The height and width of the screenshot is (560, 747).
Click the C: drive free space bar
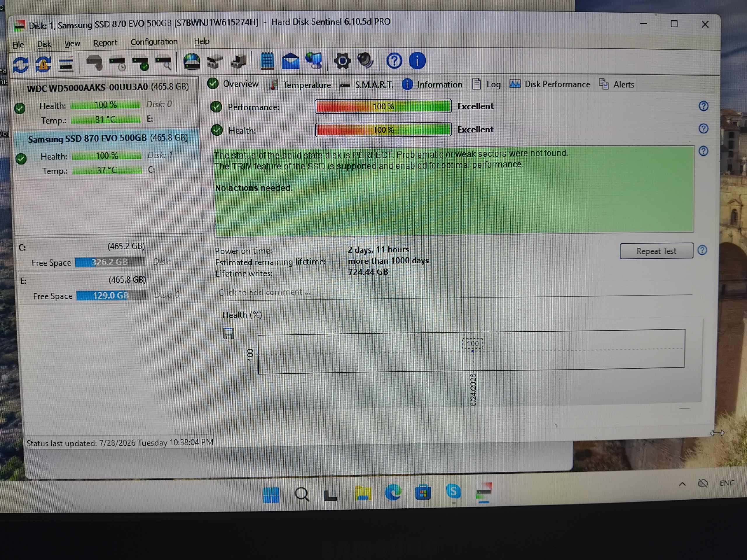click(110, 262)
